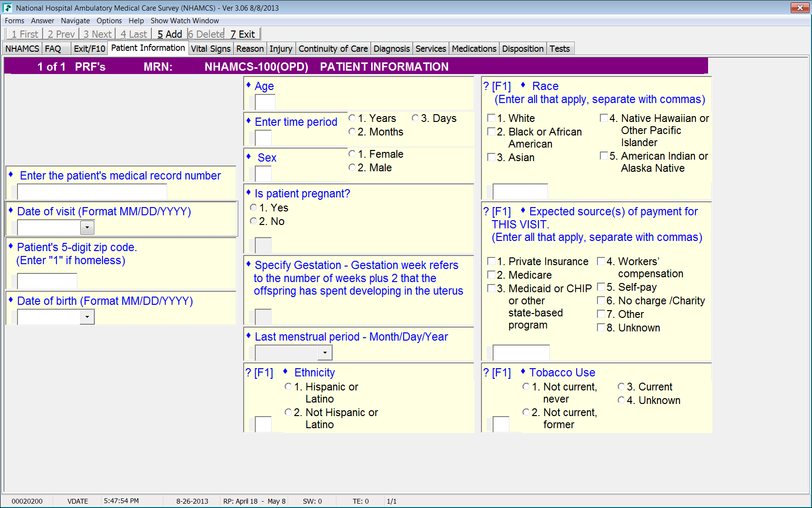Viewport: 812px width, 508px height.
Task: Open the Ethnicity [F1] help
Action: [x=259, y=373]
